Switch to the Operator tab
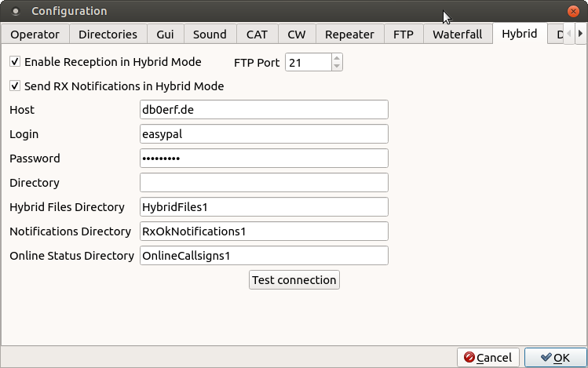588x368 pixels. click(x=35, y=35)
